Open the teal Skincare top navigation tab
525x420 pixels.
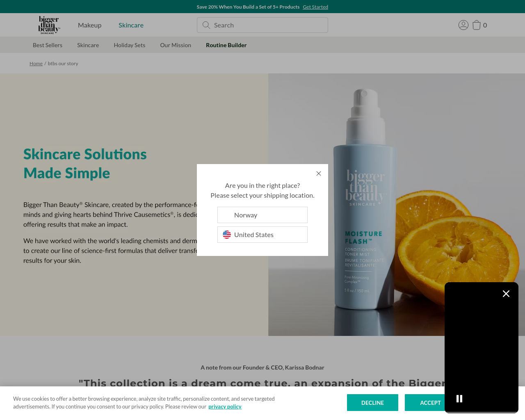tap(131, 25)
